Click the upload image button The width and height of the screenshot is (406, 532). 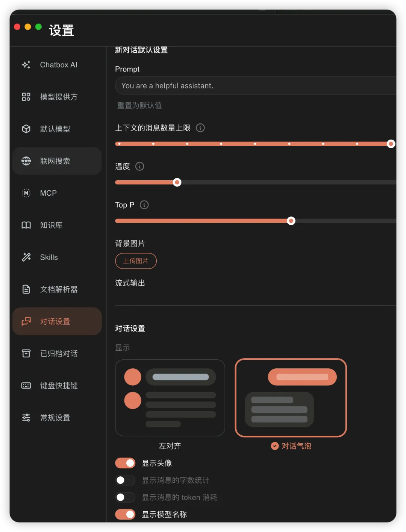[x=136, y=261]
